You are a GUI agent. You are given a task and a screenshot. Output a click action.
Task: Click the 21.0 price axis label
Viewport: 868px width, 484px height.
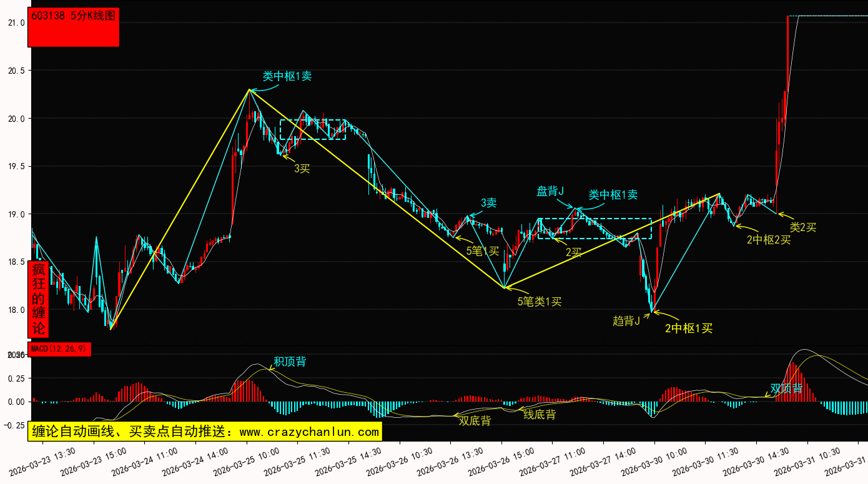click(x=16, y=22)
